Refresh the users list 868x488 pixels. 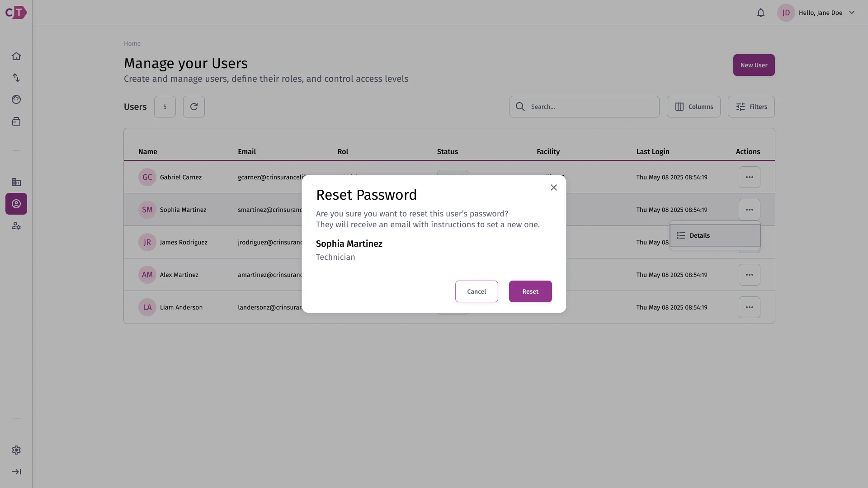(x=194, y=107)
